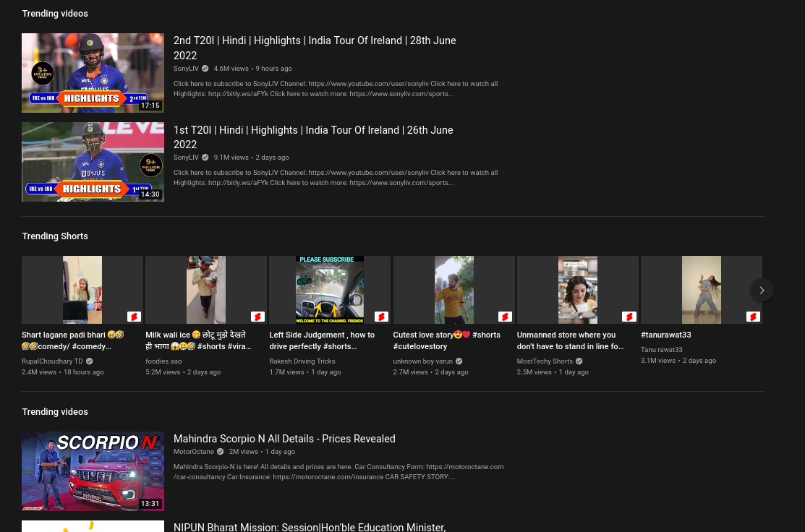Open the 2nd T20I Hindi Highlights video
805x532 pixels.
click(315, 48)
